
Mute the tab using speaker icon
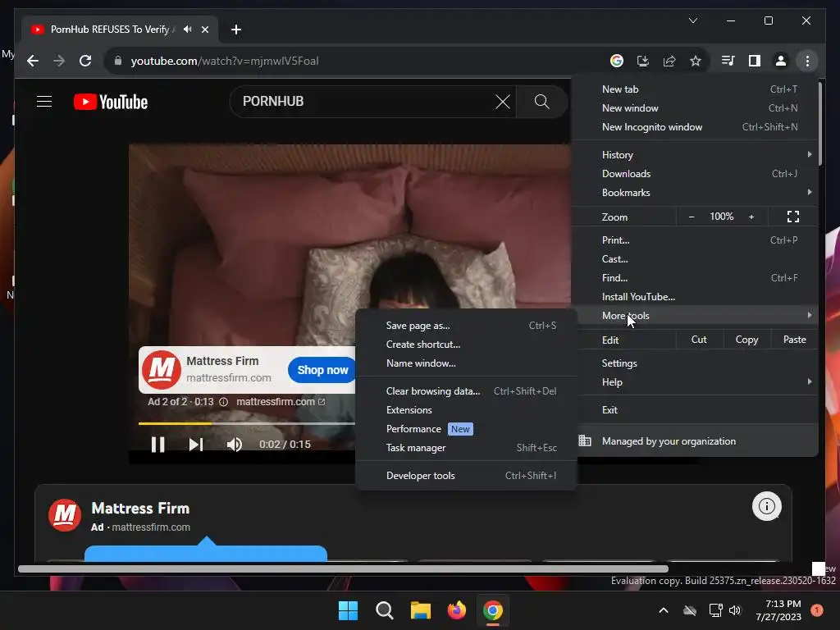[x=187, y=30]
